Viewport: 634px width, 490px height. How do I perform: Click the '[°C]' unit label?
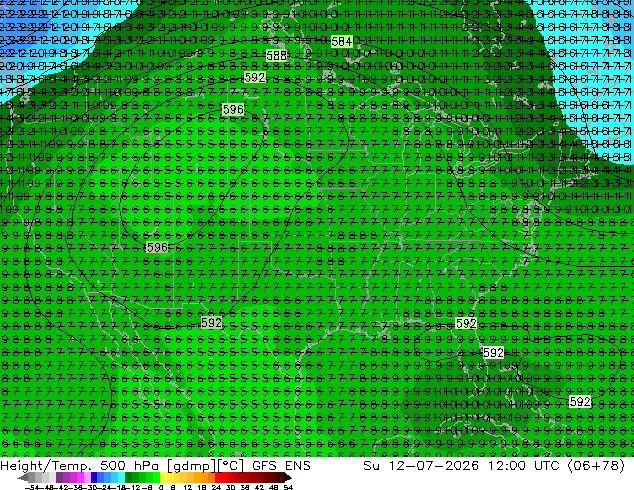click(x=230, y=466)
